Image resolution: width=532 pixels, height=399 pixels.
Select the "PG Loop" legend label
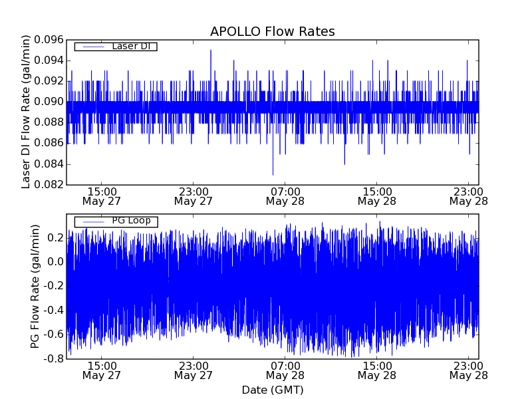pyautogui.click(x=131, y=221)
